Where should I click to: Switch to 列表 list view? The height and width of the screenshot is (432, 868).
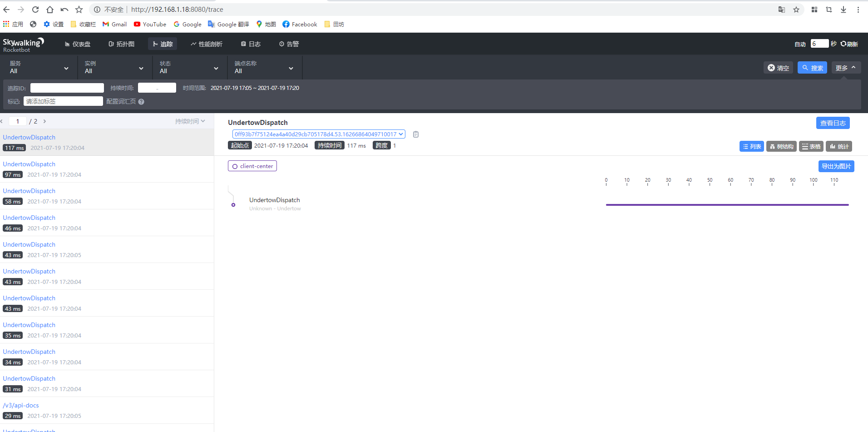click(x=752, y=146)
